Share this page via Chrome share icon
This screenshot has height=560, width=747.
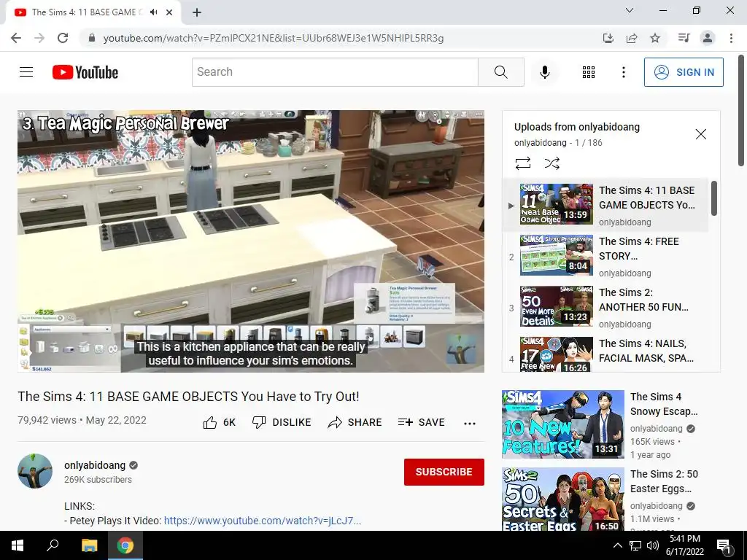[x=632, y=38]
